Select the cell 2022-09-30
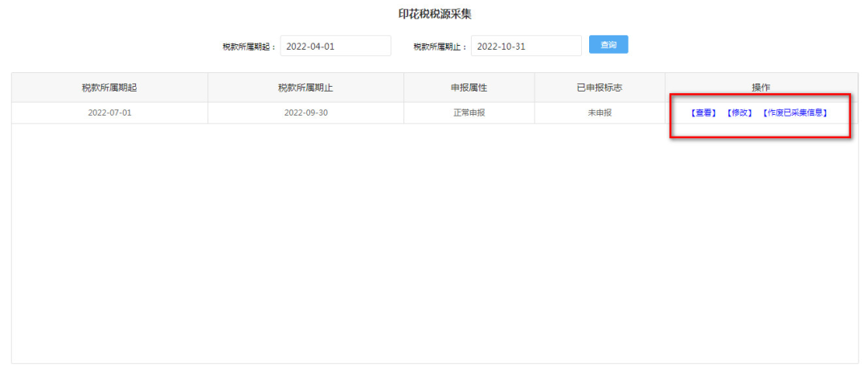The width and height of the screenshot is (868, 375). 305,113
